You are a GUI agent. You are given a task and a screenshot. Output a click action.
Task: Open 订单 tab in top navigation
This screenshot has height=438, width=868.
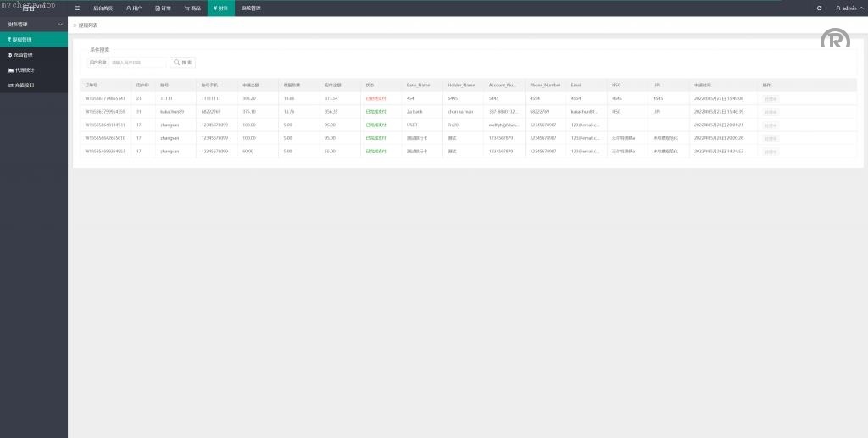pyautogui.click(x=163, y=8)
